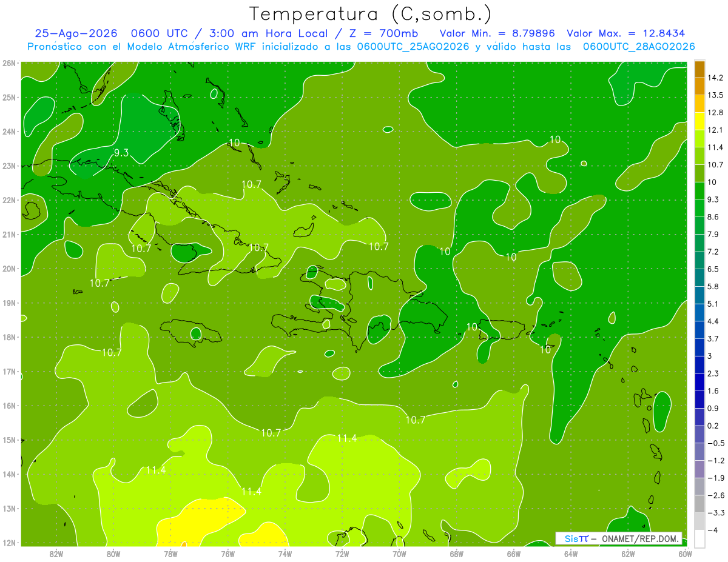Click the legend value "1.6"

click(x=713, y=390)
